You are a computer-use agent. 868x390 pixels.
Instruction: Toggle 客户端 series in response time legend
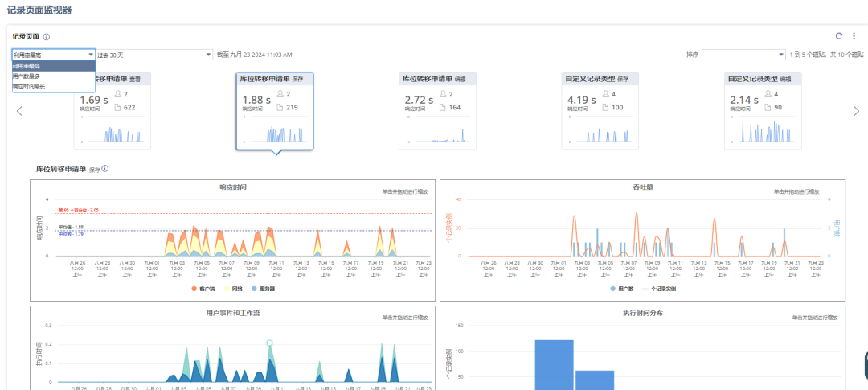(x=202, y=289)
